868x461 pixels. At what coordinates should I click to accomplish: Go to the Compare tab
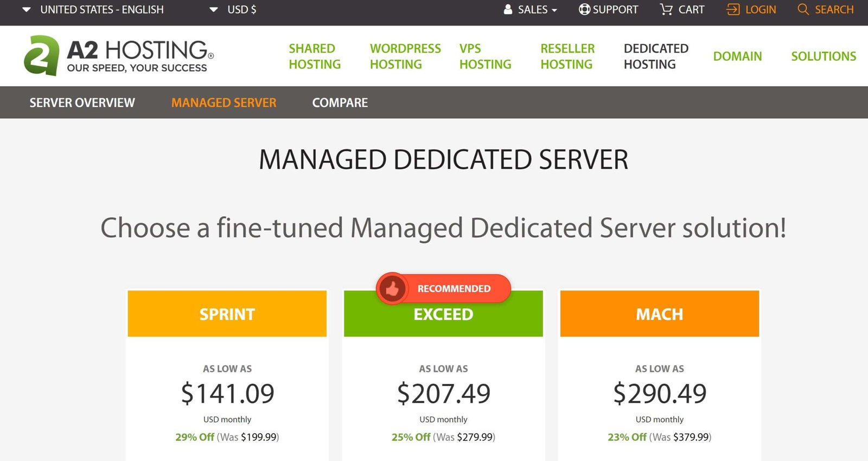click(x=340, y=103)
